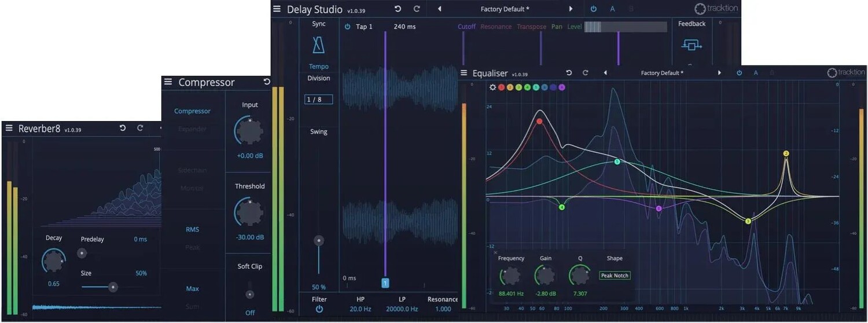Click undo in Compressor header

tap(267, 82)
